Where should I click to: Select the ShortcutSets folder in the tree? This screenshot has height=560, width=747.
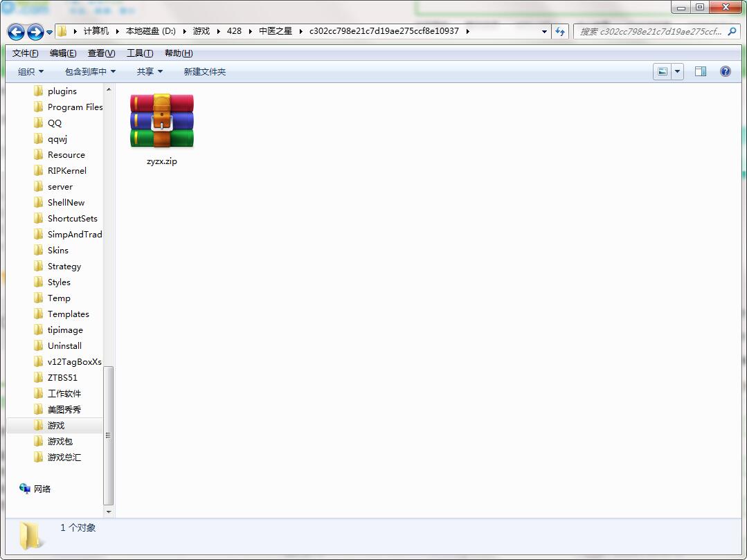tap(66, 219)
